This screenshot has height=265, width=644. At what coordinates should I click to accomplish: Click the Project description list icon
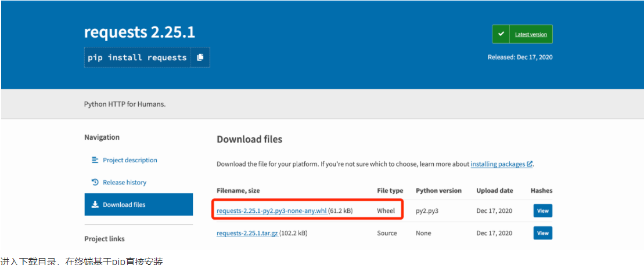tap(95, 160)
